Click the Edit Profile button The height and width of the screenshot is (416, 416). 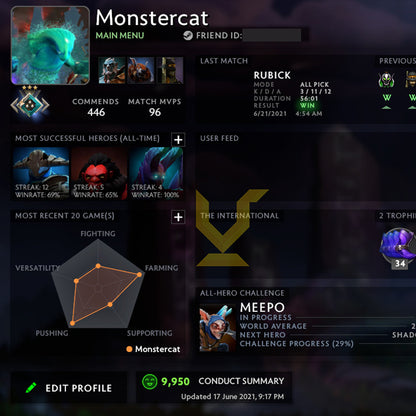(69, 388)
